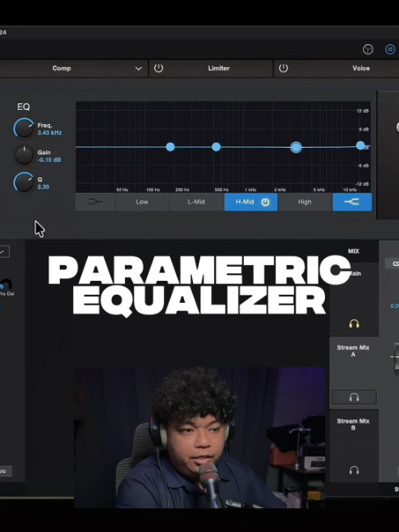Select the Limiter section header
This screenshot has height=532, width=399.
tap(219, 68)
